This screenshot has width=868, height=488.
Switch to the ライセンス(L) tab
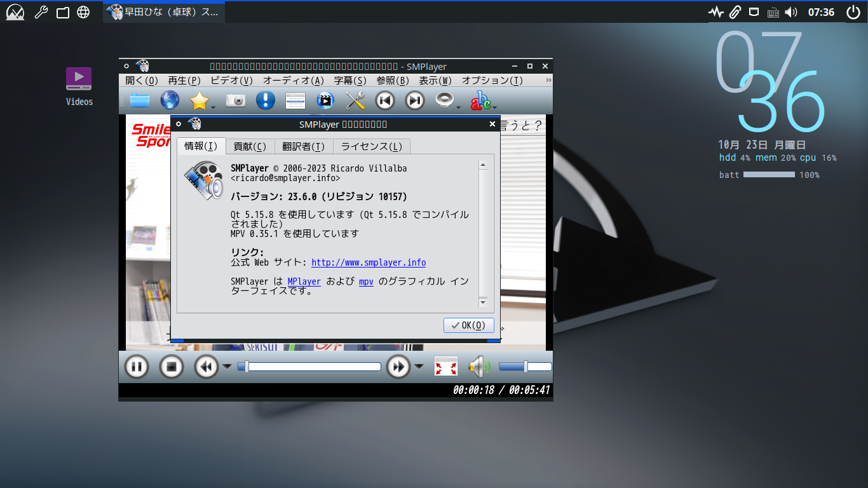372,147
